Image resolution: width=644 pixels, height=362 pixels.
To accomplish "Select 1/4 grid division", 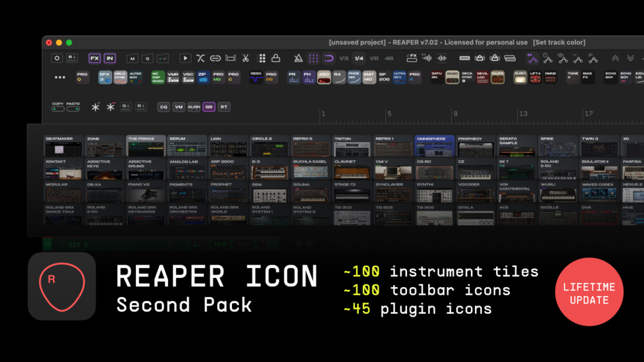I will pos(359,58).
